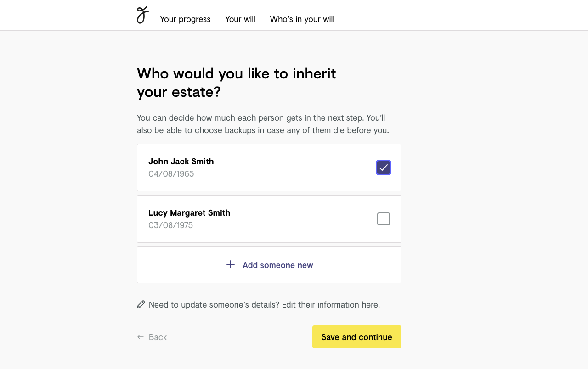The image size is (588, 369).
Task: Tick the Lucy Margaret Smith checkbox
Action: point(383,219)
